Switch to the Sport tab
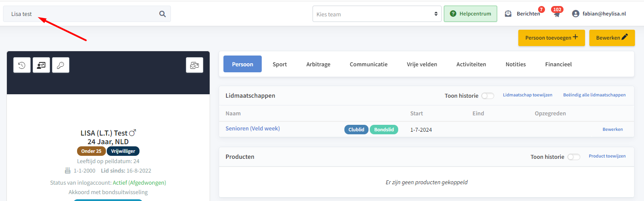This screenshot has height=201, width=644. [280, 64]
